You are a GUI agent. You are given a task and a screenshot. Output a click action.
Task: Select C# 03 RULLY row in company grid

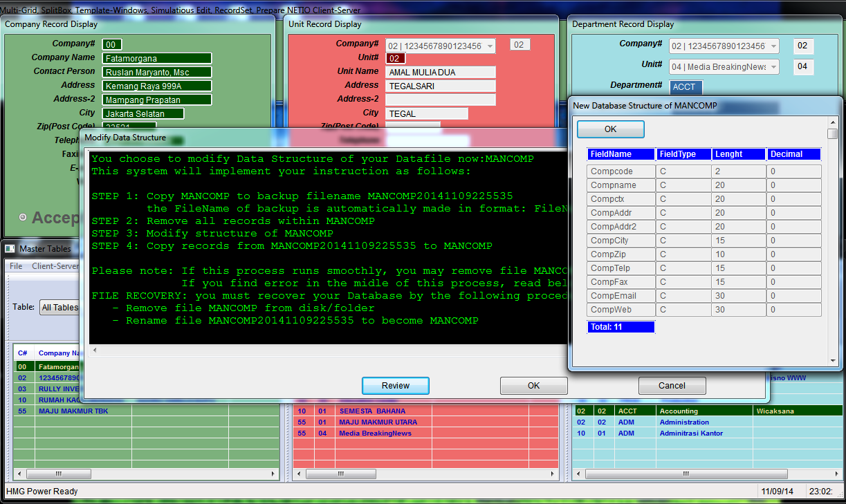click(48, 389)
